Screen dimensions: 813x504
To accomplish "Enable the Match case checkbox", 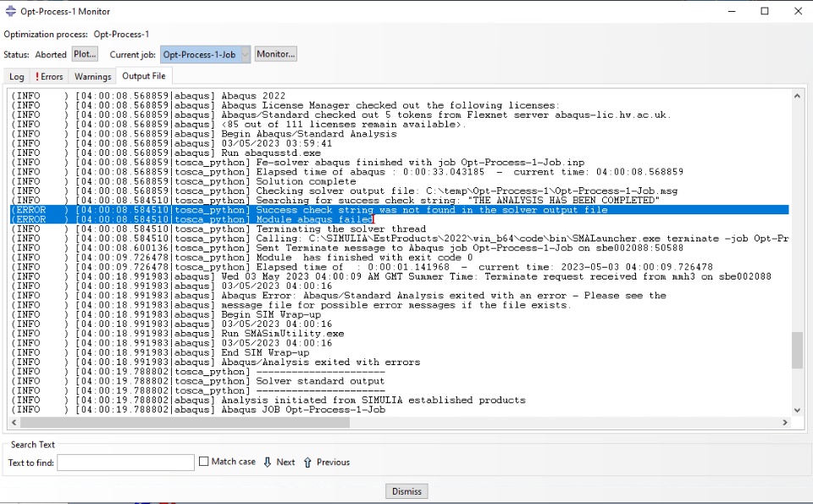I will [204, 462].
